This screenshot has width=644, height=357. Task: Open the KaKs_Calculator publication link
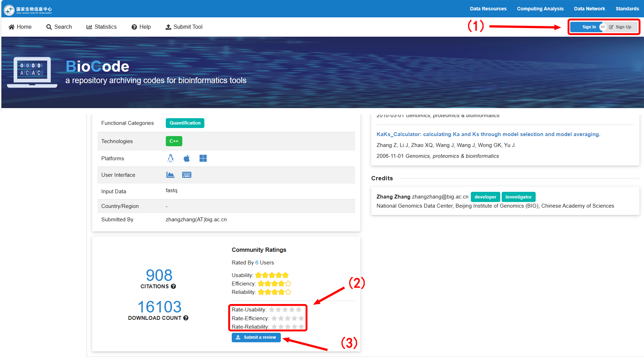[488, 134]
